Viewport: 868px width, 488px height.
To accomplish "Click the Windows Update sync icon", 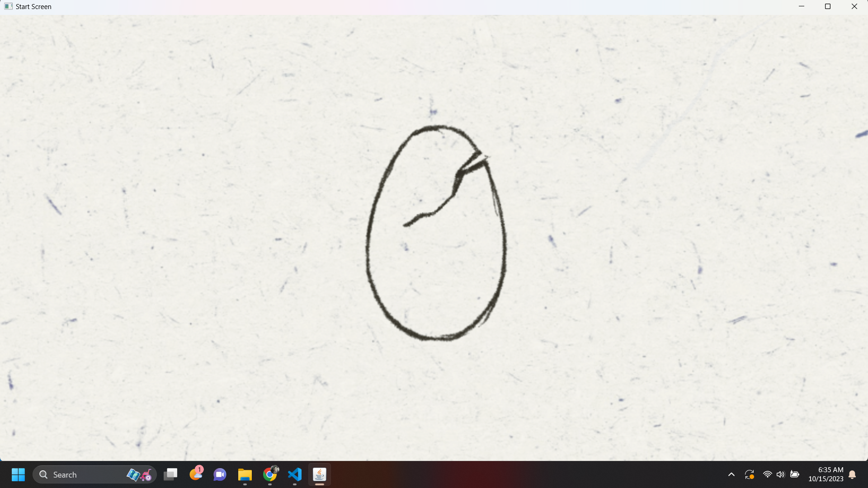I will click(749, 474).
